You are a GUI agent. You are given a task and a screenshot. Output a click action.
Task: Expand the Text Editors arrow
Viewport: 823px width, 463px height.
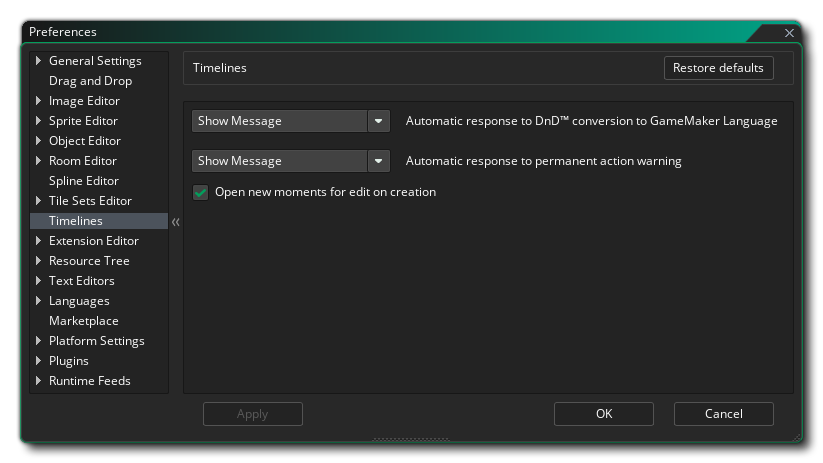click(x=39, y=281)
